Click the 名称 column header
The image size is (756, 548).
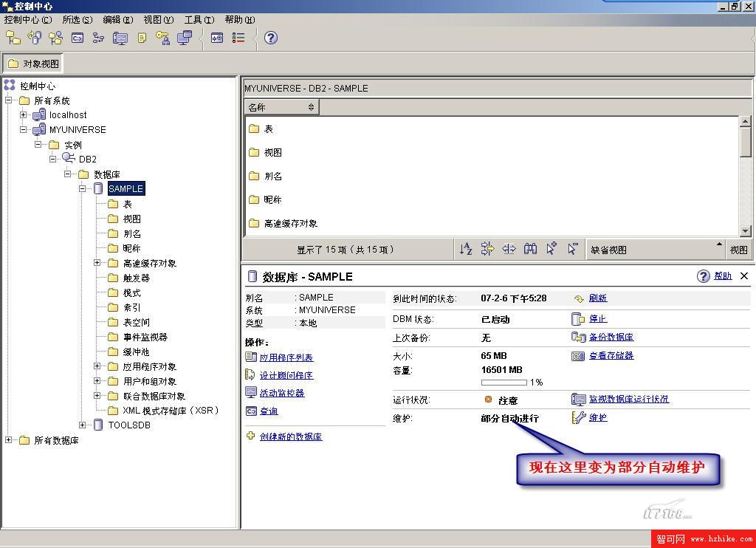point(281,107)
